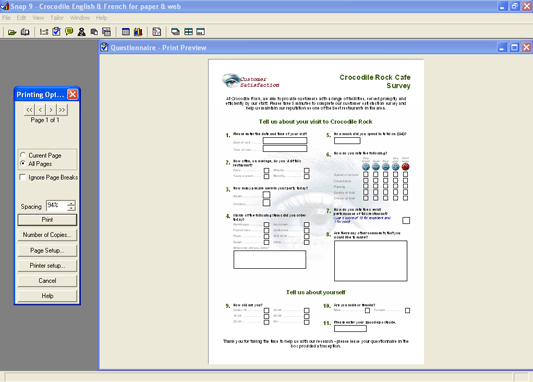Click 'Tell us about your visit' heading
Viewport: 533px width, 382px height.
(x=315, y=122)
